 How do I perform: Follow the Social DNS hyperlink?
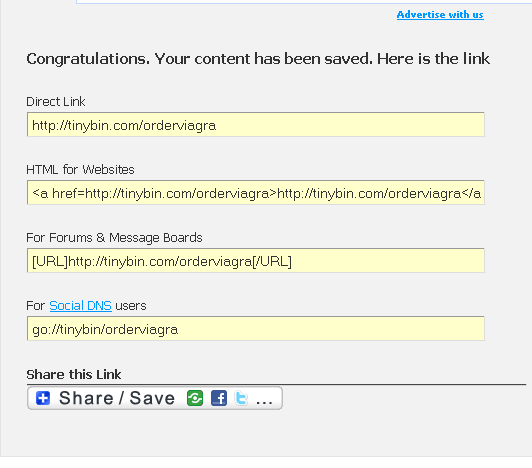pyautogui.click(x=80, y=306)
